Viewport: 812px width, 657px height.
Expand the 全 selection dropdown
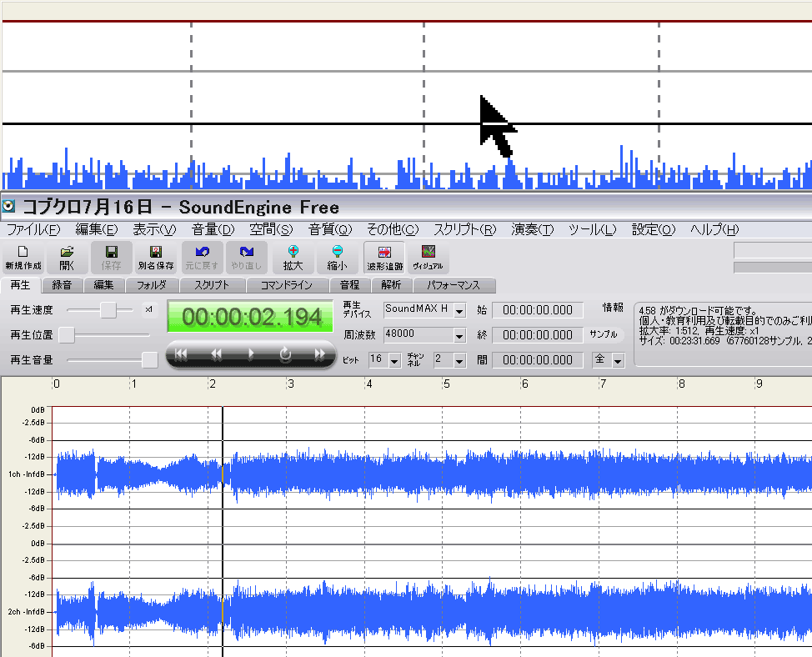pos(618,360)
